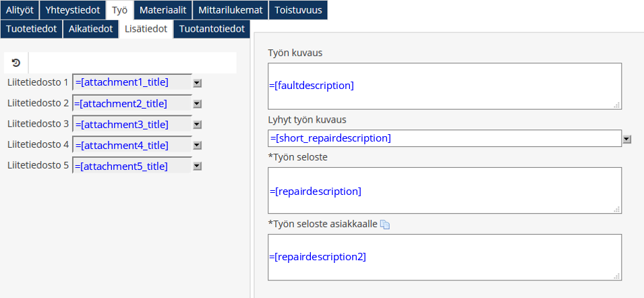Focus the Työn seloste text area

[x=444, y=191]
